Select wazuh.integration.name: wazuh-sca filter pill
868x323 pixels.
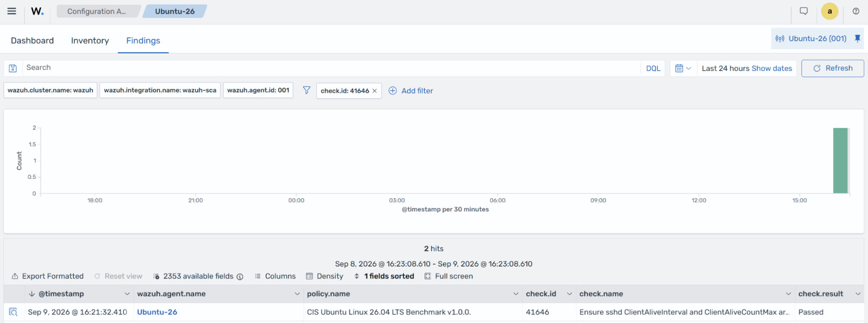[160, 90]
